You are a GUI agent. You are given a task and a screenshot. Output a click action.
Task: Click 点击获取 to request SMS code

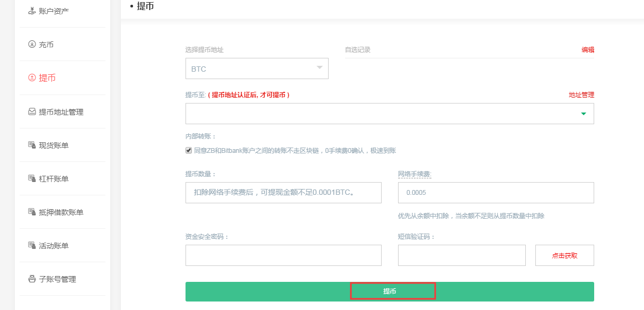564,255
